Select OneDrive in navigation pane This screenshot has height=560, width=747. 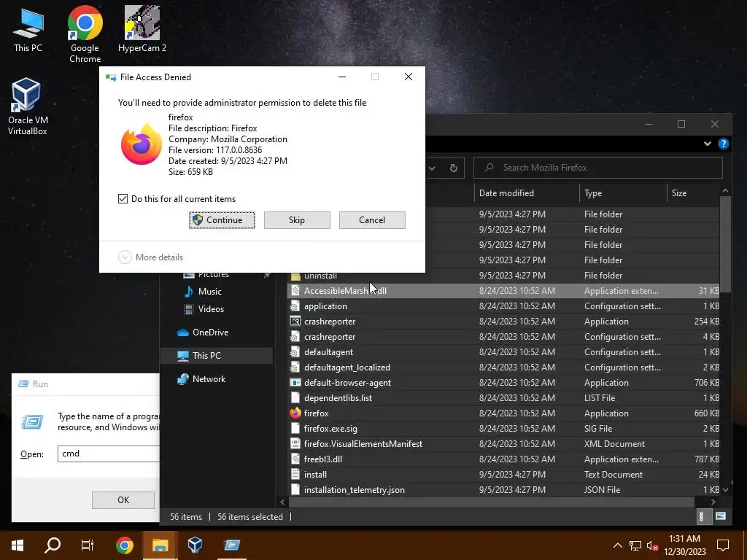click(x=210, y=332)
